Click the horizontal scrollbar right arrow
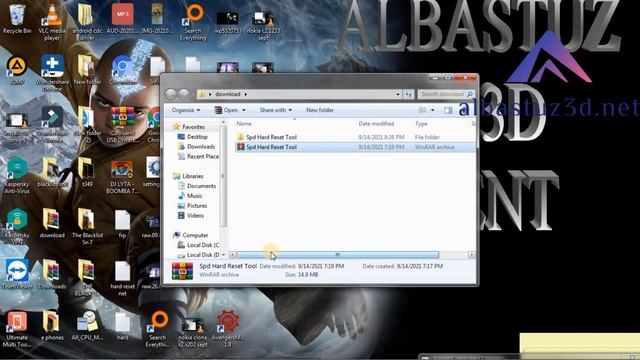Viewport: 640px width, 360px height. [x=471, y=255]
